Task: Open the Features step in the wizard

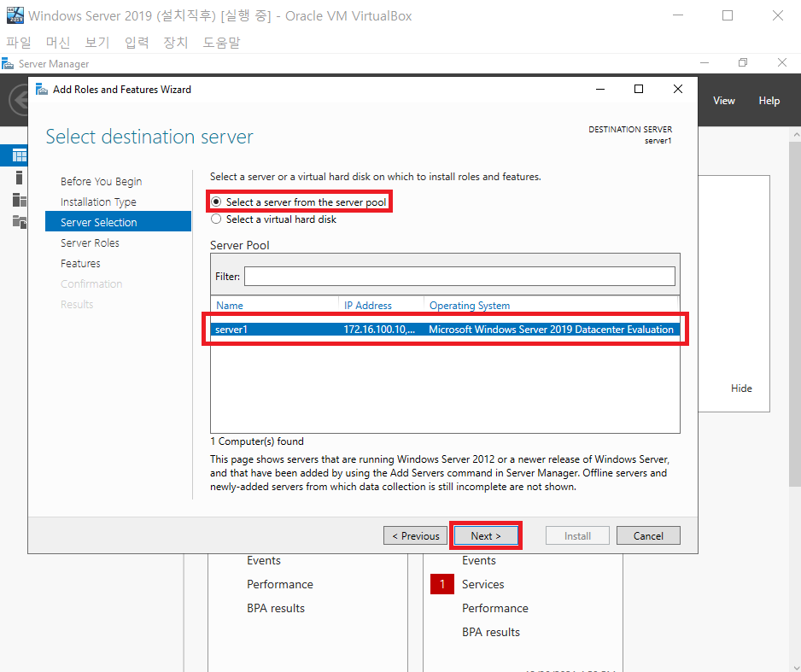Action: point(80,264)
